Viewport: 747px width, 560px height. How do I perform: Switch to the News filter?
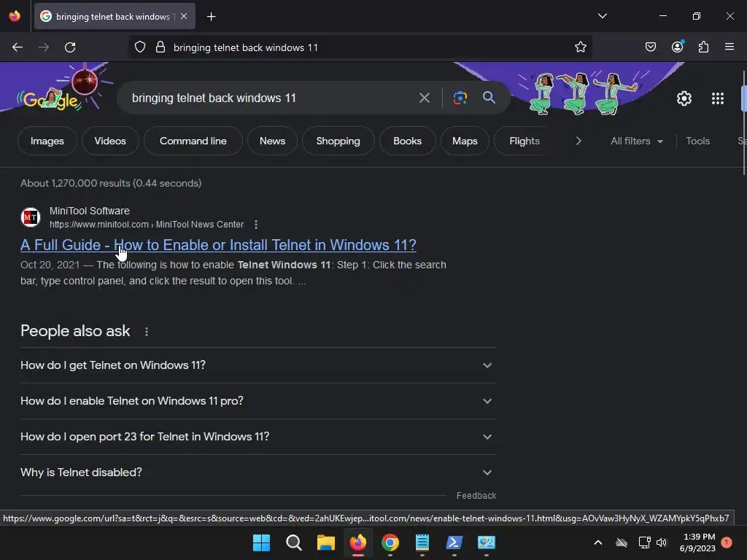click(x=273, y=141)
